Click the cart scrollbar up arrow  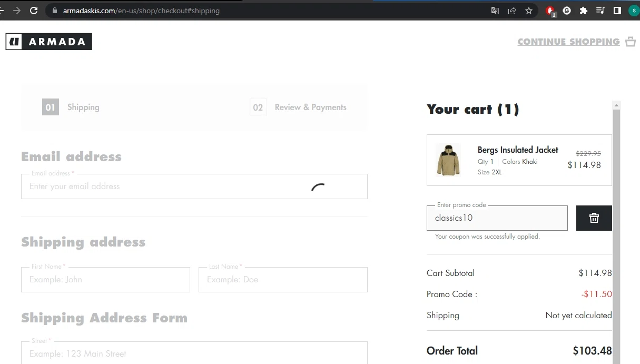(x=617, y=105)
